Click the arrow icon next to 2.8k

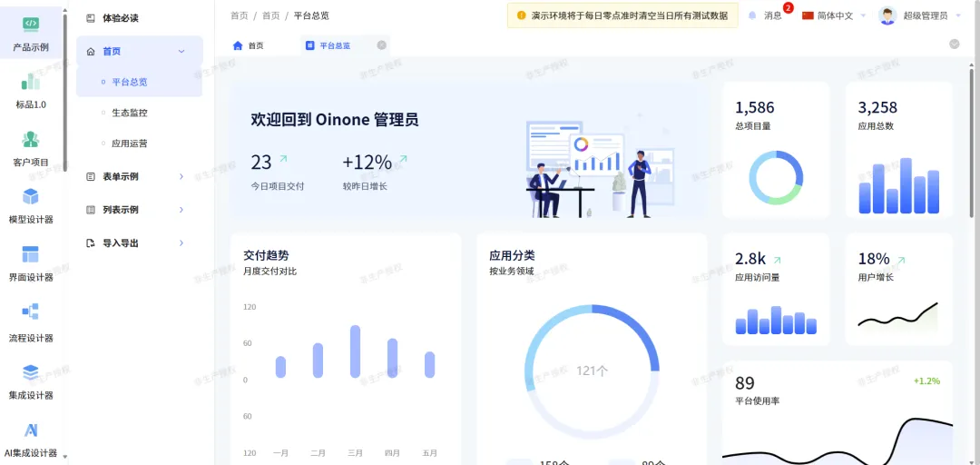[x=777, y=260]
